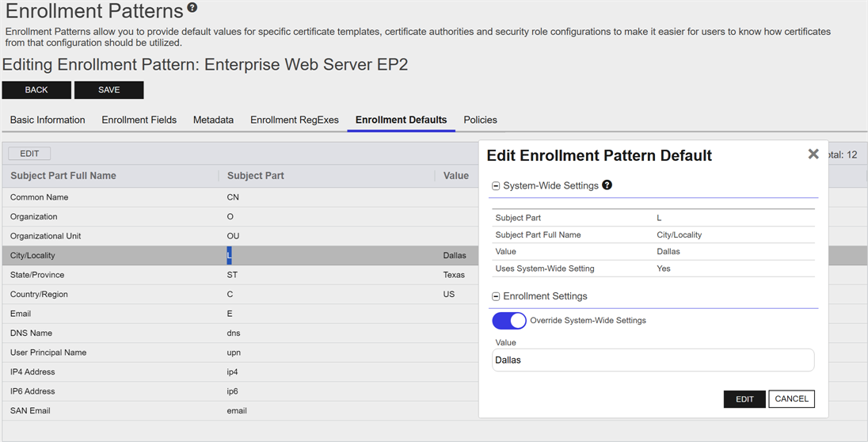The image size is (868, 442).
Task: Click the help icon beside Enrollment Patterns title
Action: pyautogui.click(x=192, y=9)
